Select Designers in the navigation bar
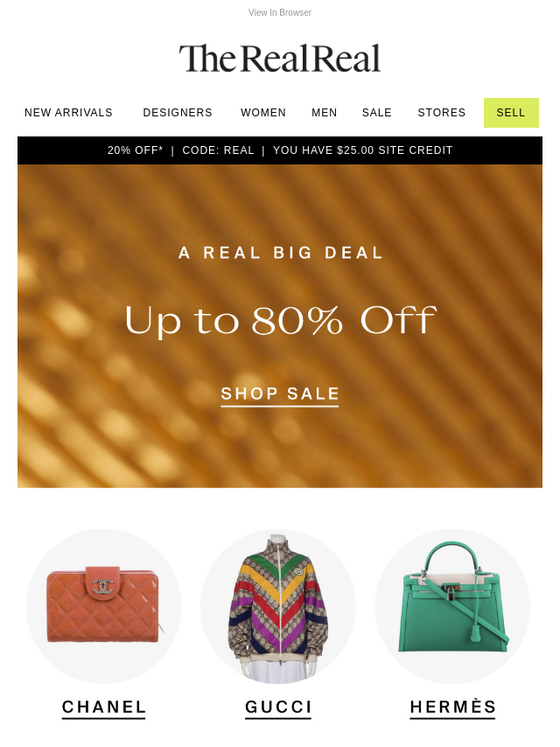This screenshot has height=747, width=560. [178, 113]
